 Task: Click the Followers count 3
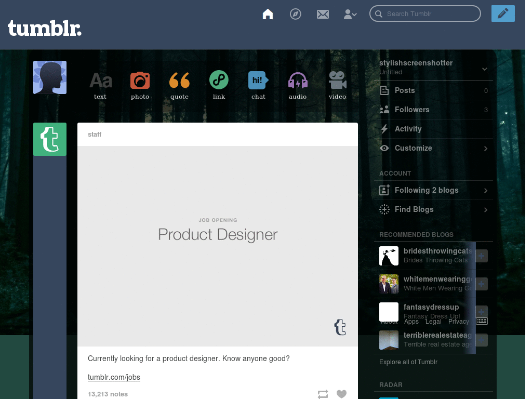click(x=486, y=110)
